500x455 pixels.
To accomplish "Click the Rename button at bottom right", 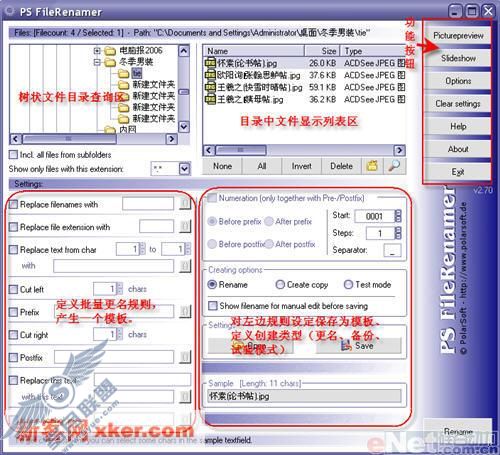I will point(458,431).
